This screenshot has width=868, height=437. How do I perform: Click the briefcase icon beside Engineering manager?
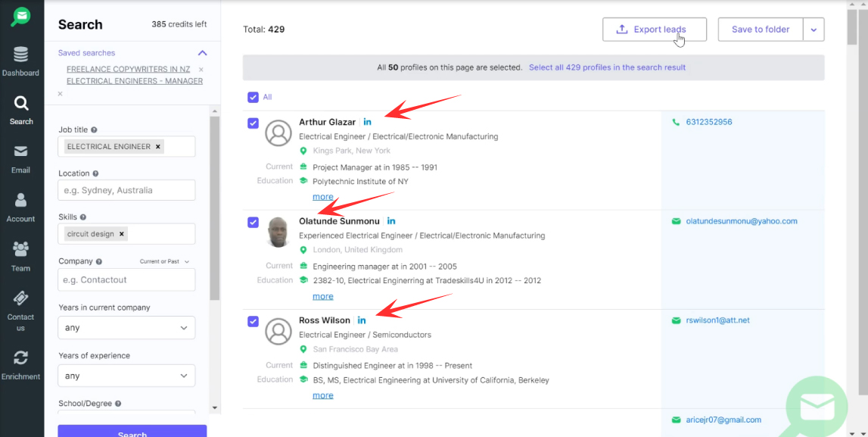(x=303, y=266)
